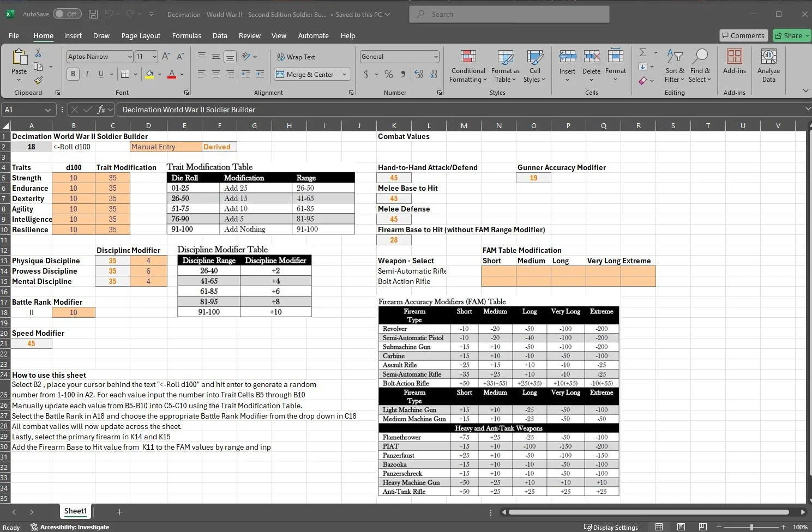Image resolution: width=812 pixels, height=532 pixels.
Task: Expand Sort & Filter menu
Action: click(675, 65)
